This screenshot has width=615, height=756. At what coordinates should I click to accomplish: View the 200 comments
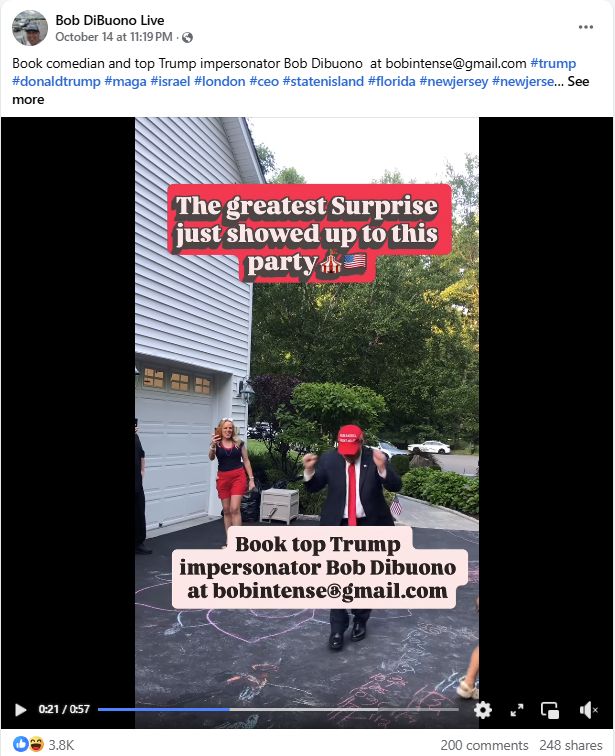[x=484, y=745]
